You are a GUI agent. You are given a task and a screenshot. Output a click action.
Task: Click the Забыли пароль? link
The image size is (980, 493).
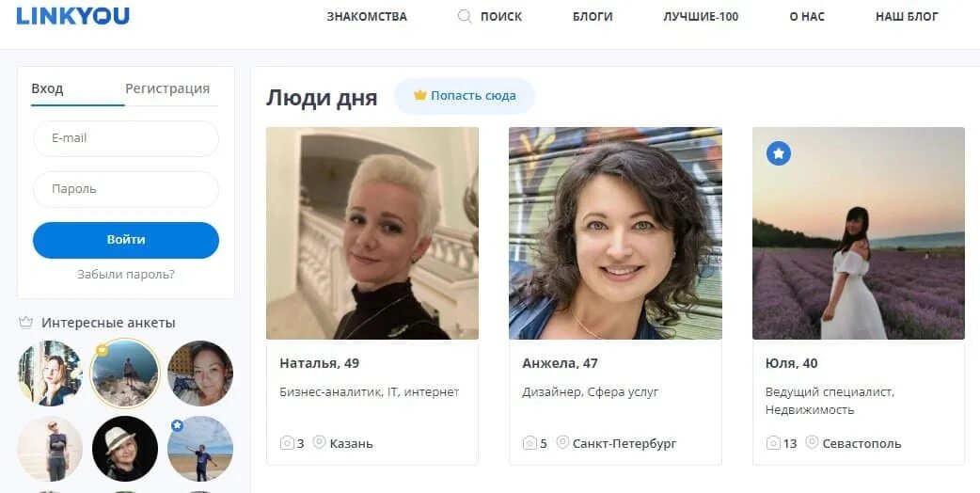tap(126, 275)
